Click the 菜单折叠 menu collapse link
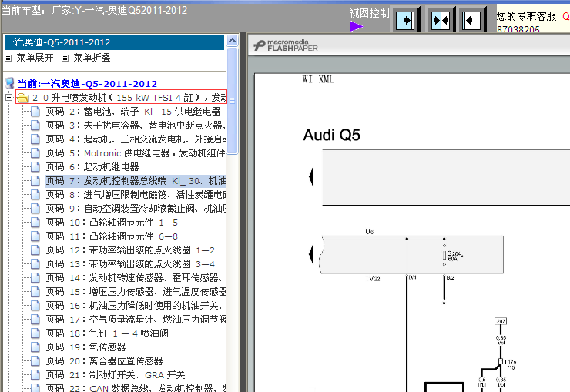 (92, 58)
